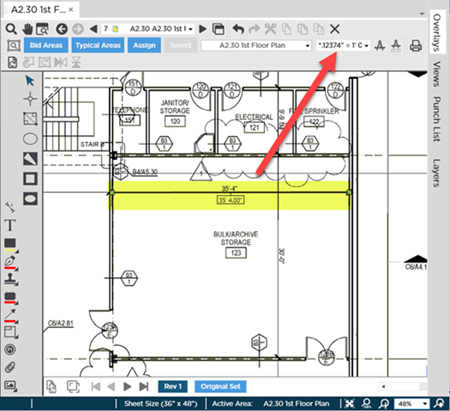Click the magnifier search icon in top toolbar

(x=11, y=29)
